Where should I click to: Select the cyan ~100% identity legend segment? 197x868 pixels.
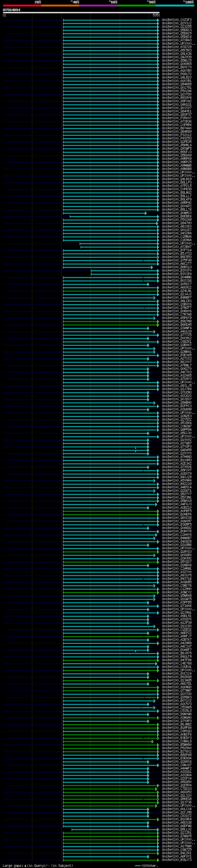coord(175,6)
